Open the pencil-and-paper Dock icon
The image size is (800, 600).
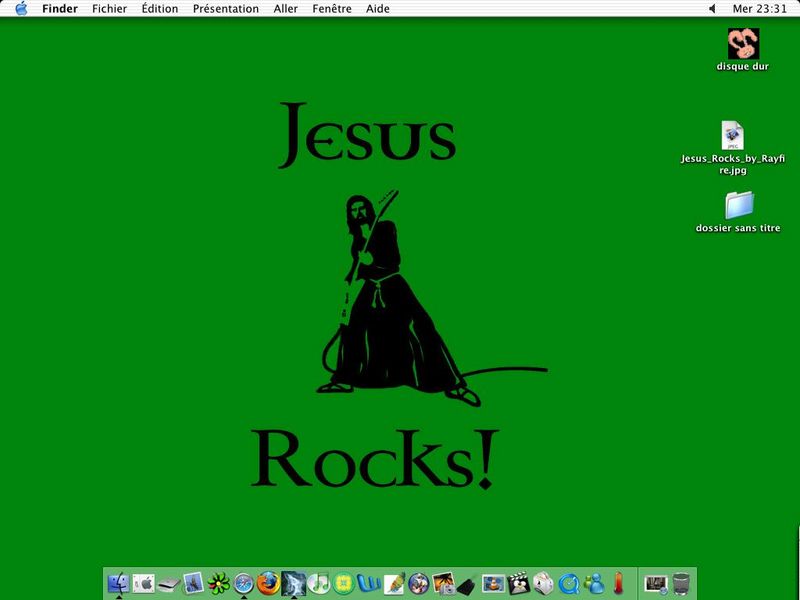click(x=394, y=583)
